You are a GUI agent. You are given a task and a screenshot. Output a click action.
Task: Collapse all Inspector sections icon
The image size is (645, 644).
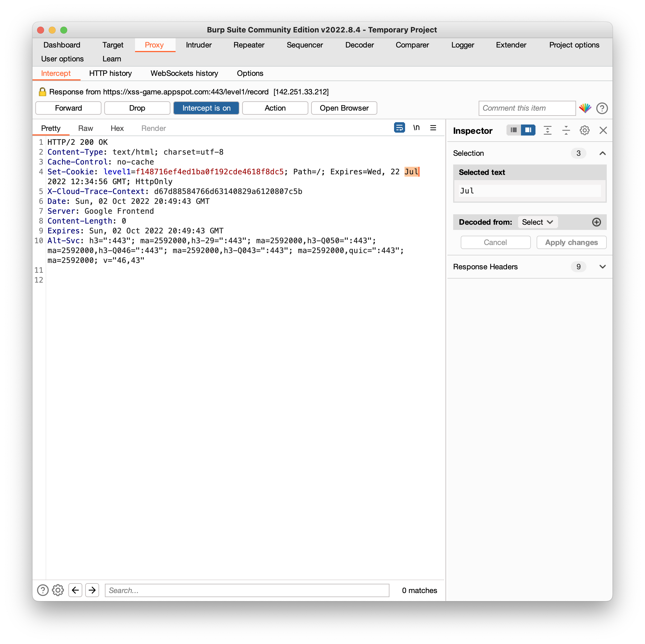click(566, 131)
